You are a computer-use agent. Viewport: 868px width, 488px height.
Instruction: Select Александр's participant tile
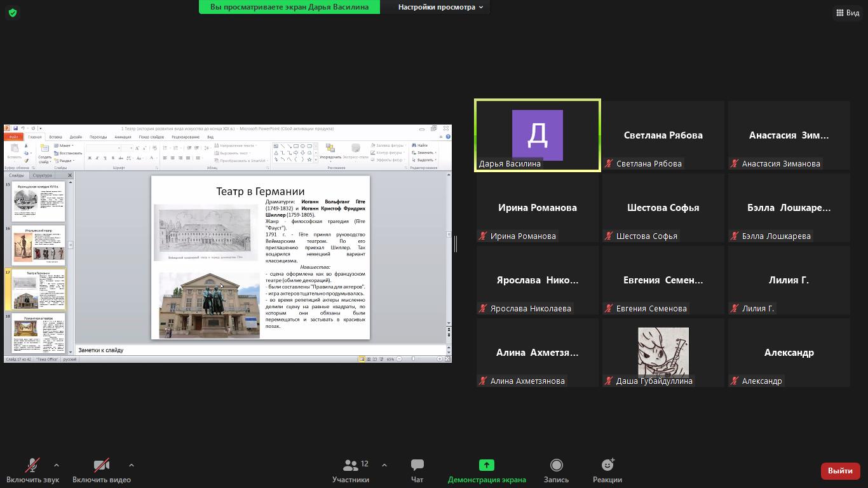[789, 353]
